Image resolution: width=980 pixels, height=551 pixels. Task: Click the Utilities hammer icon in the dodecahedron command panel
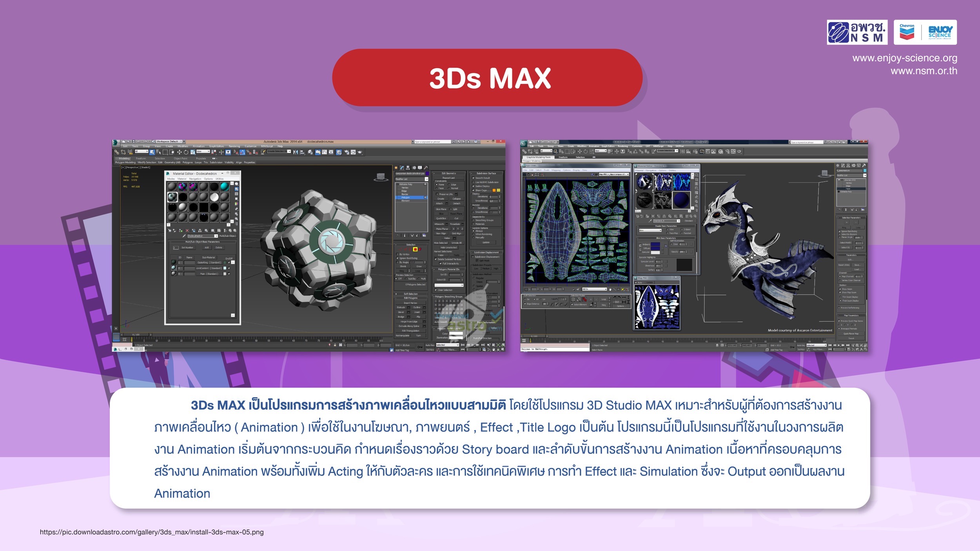point(426,168)
